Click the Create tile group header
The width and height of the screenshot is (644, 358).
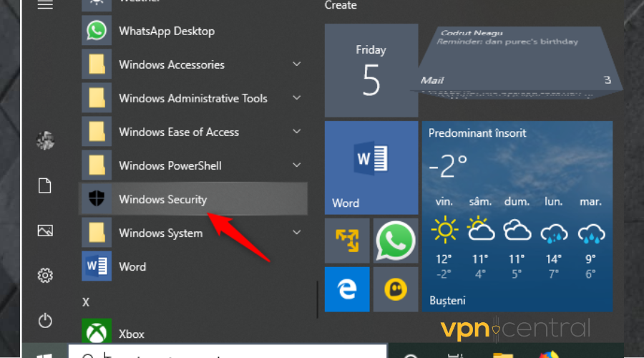point(341,5)
